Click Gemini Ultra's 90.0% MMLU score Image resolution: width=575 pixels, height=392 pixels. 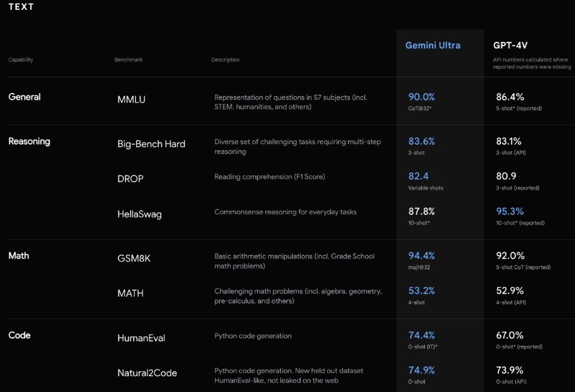pos(422,97)
